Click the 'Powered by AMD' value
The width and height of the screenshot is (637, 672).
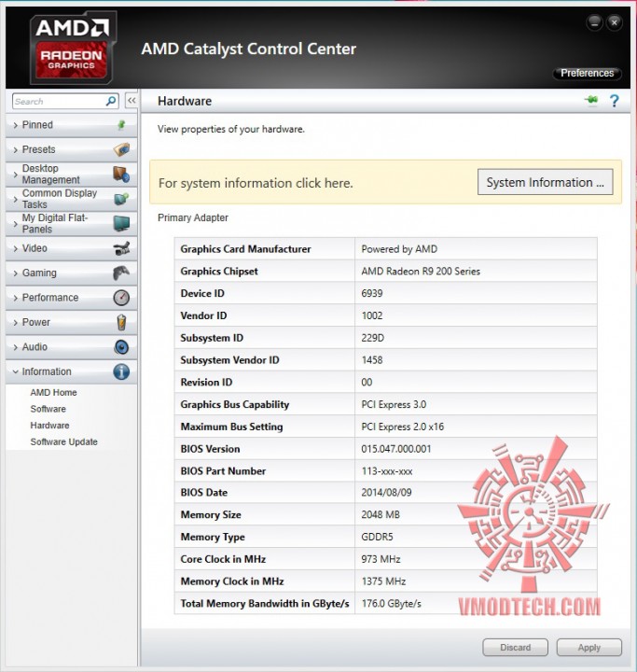click(399, 249)
